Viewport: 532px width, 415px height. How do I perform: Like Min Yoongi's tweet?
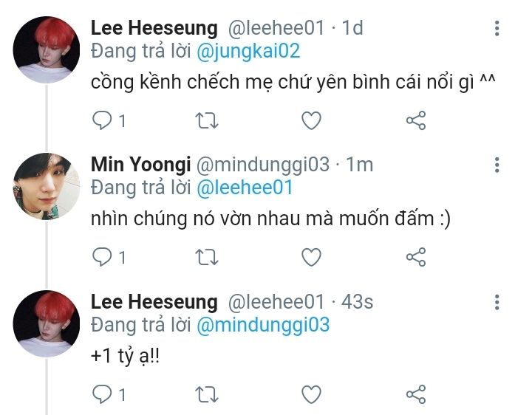point(312,257)
